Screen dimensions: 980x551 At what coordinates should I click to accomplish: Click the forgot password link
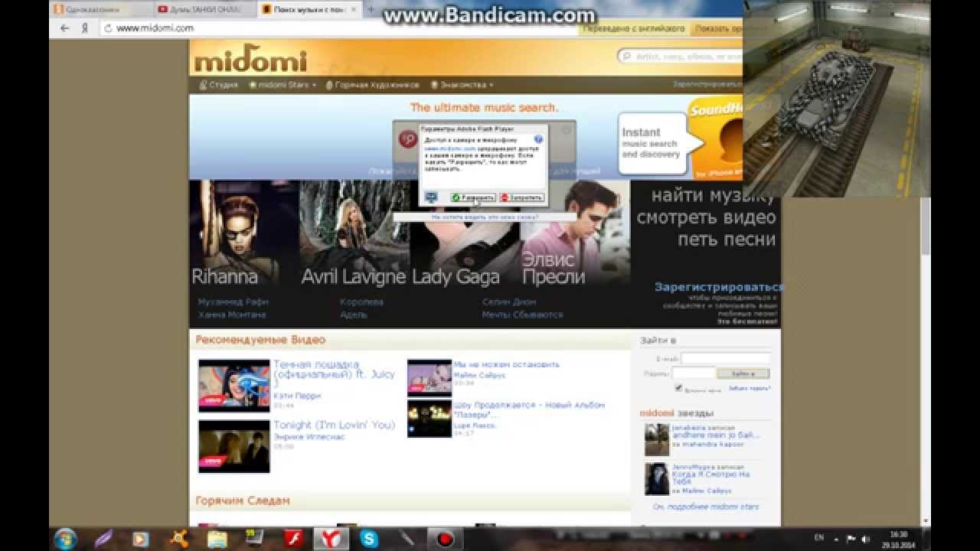(x=749, y=389)
